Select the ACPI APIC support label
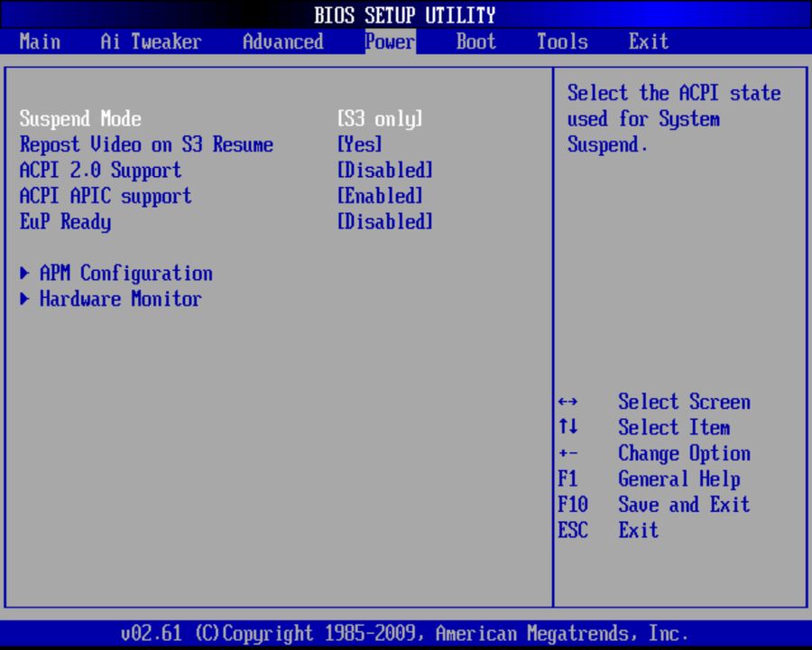This screenshot has height=650, width=812. [x=106, y=197]
